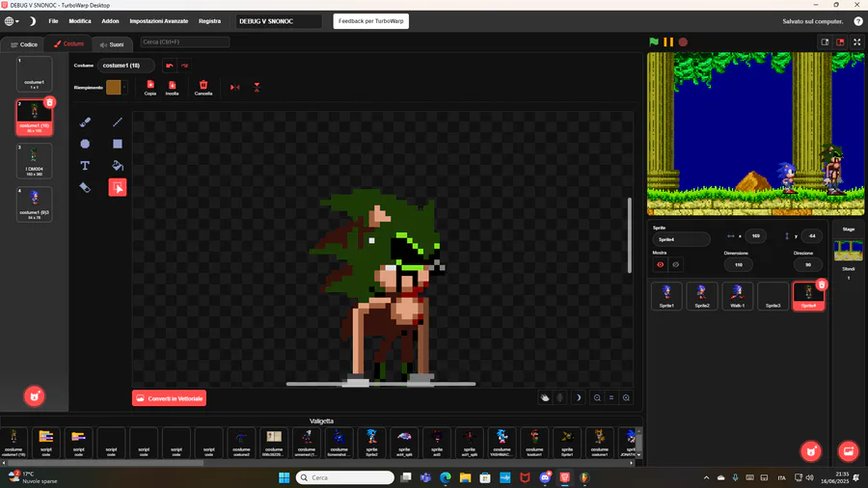
Task: Switch to small stage layout
Action: [x=825, y=42]
